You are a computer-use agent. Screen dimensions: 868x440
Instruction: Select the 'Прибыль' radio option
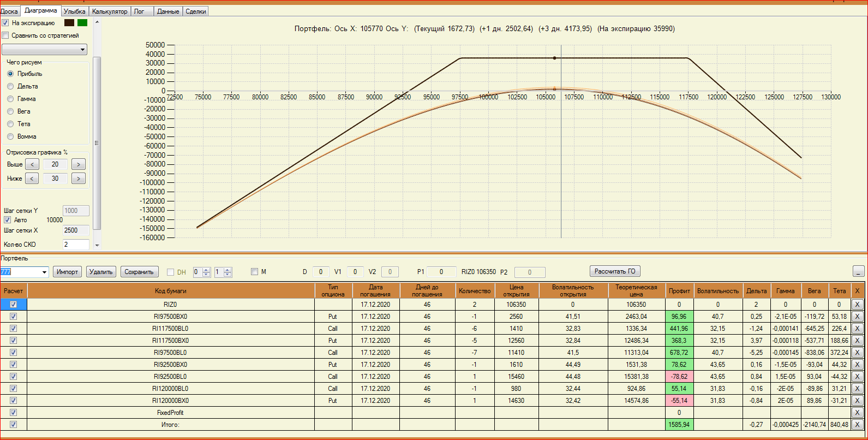(x=10, y=74)
